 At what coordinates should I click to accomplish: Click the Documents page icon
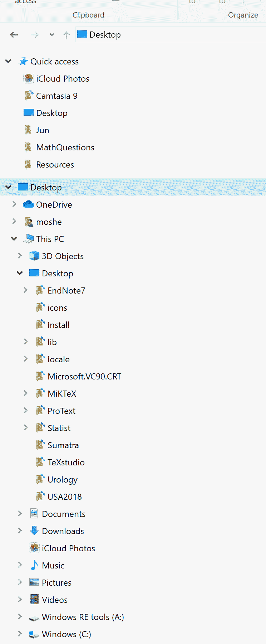34,514
